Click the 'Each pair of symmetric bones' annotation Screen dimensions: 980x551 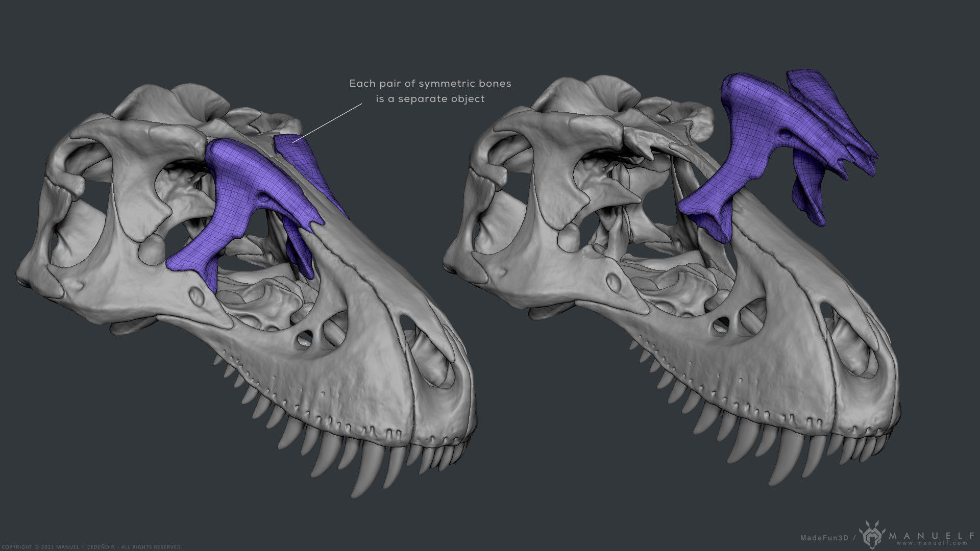pyautogui.click(x=430, y=91)
